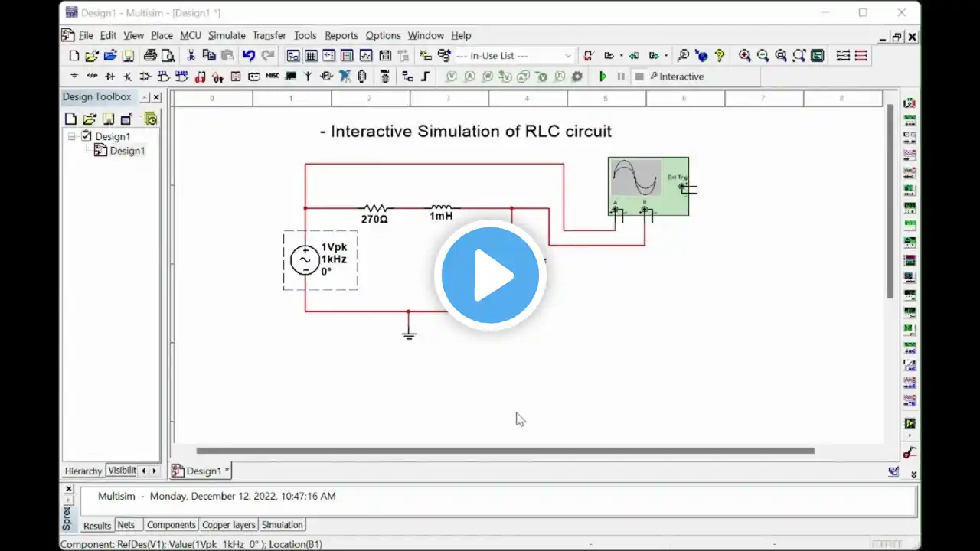Viewport: 980px width, 551px height.
Task: Pin the Design Toolbox panel
Action: pyautogui.click(x=145, y=97)
